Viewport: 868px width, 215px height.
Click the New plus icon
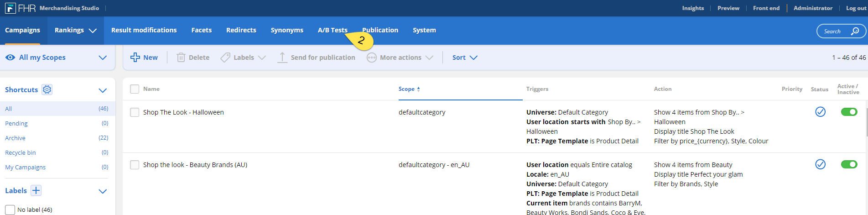[x=135, y=58]
